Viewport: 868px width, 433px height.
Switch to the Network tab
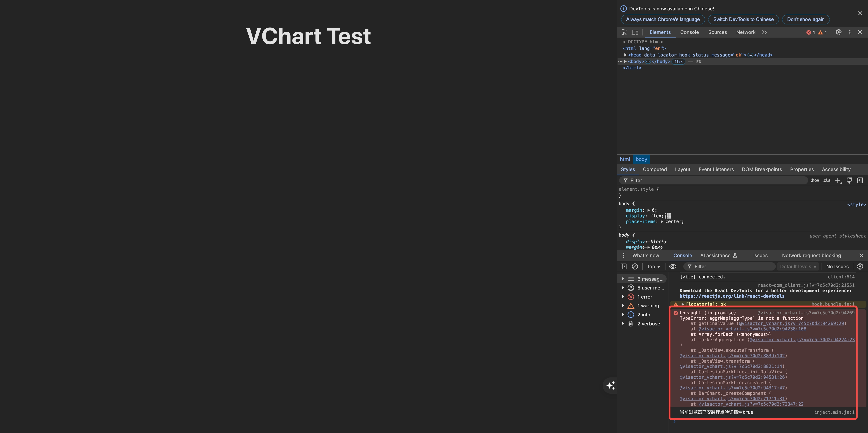click(x=746, y=32)
